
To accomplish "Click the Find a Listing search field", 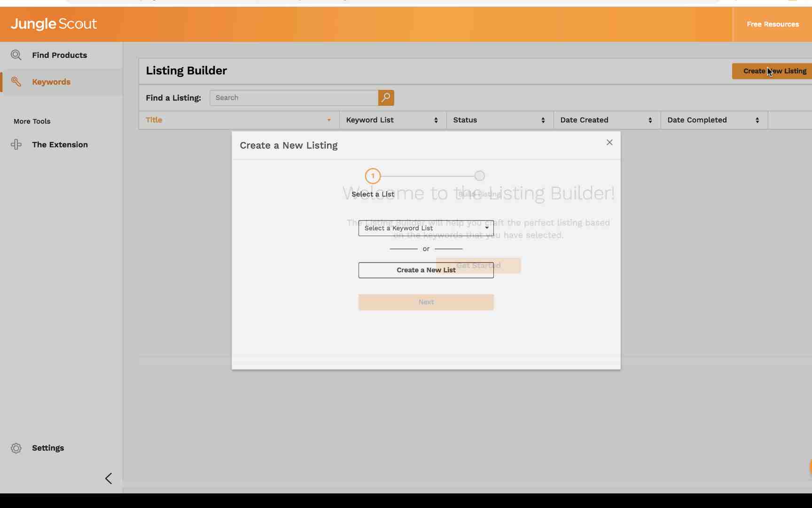I will tap(294, 98).
